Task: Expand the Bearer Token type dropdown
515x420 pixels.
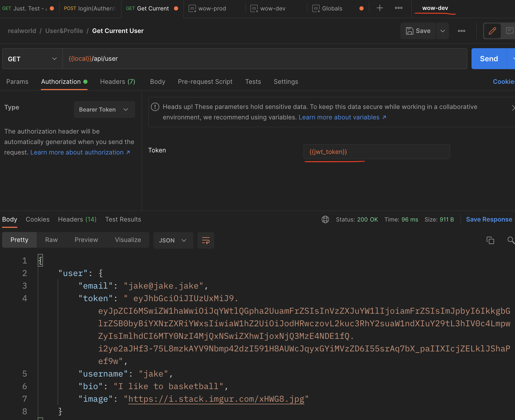Action: click(x=104, y=109)
